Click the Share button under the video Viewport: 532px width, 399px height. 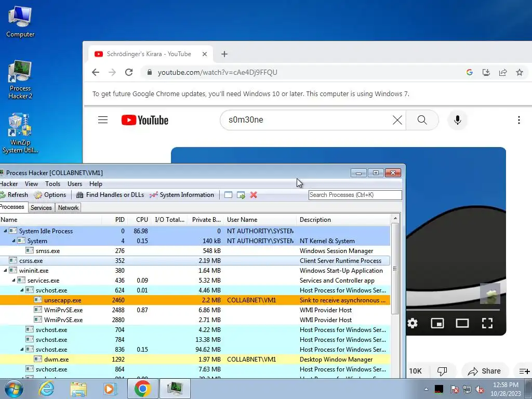point(484,371)
